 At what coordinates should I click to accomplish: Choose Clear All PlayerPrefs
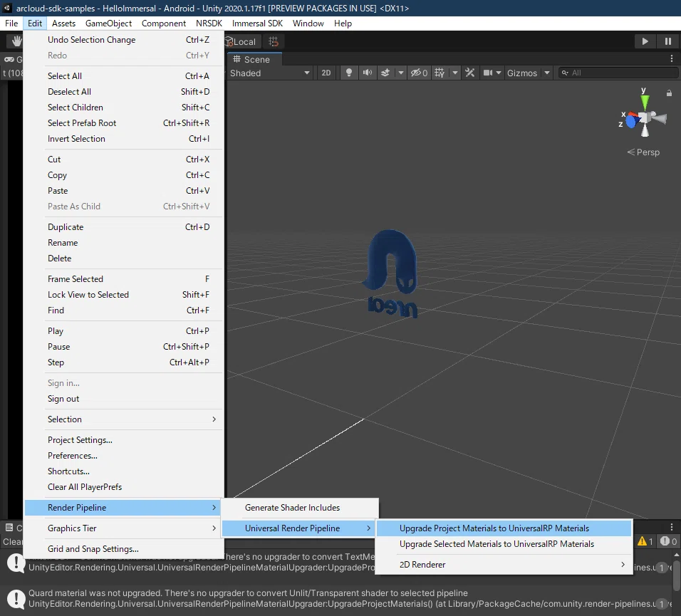pyautogui.click(x=124, y=486)
